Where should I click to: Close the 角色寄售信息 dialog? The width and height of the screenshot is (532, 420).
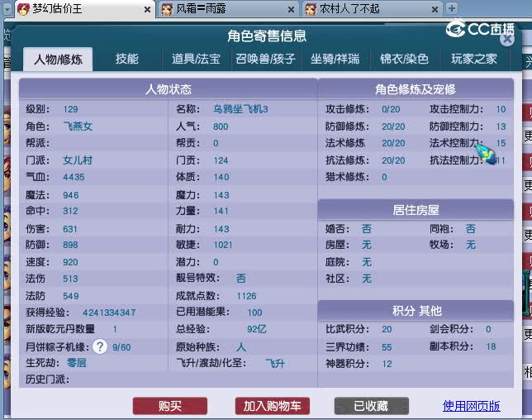[507, 40]
